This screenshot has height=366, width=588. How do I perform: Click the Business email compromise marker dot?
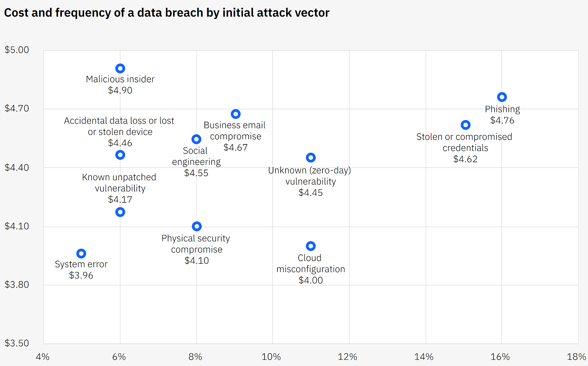[235, 114]
